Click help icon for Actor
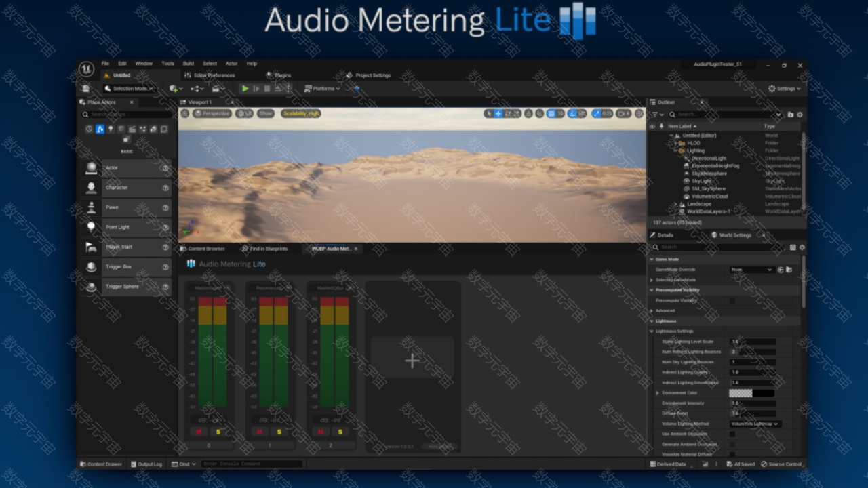The width and height of the screenshot is (868, 488). (165, 168)
